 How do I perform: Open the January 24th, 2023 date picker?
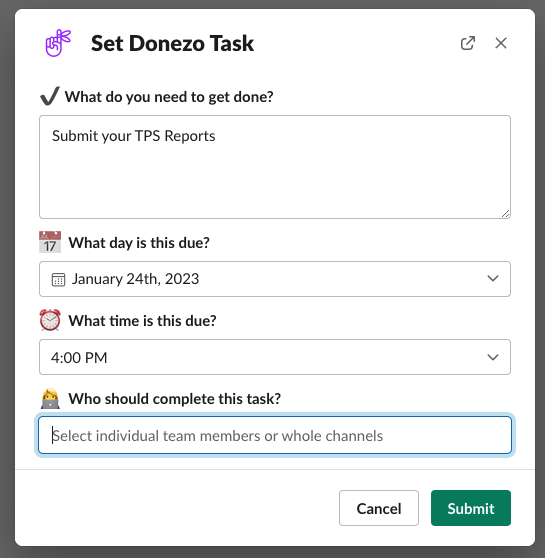coord(275,279)
